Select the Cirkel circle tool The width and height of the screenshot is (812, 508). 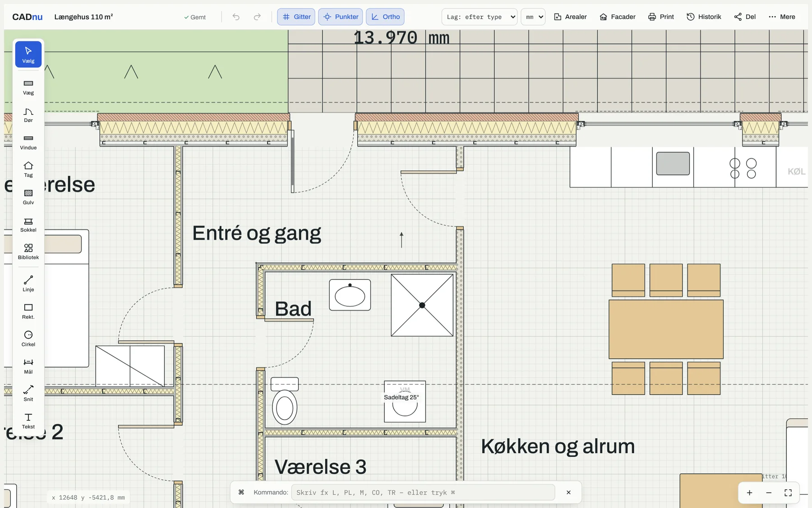(28, 339)
